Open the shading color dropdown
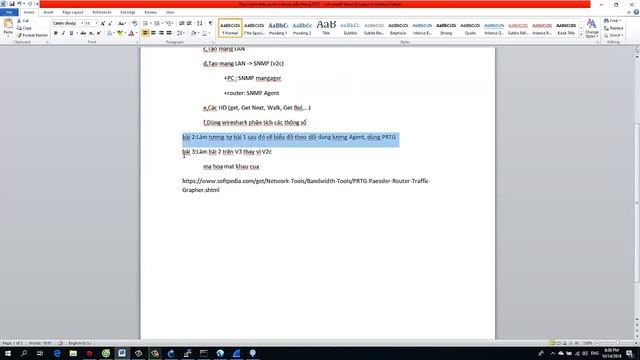The width and height of the screenshot is (640, 360). (198, 33)
